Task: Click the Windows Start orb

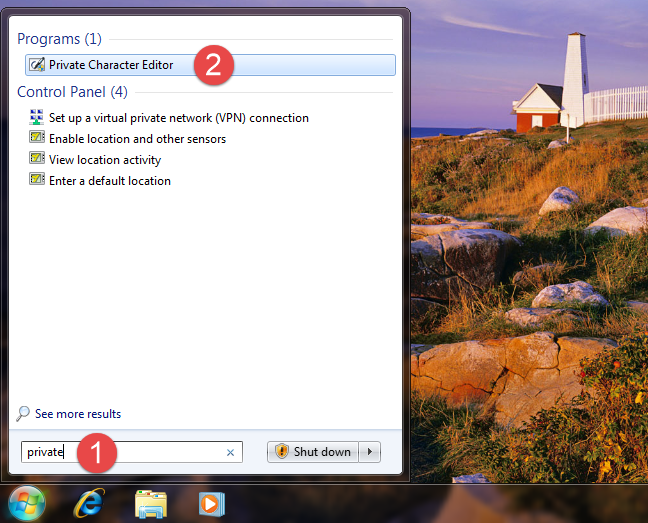Action: coord(27,504)
